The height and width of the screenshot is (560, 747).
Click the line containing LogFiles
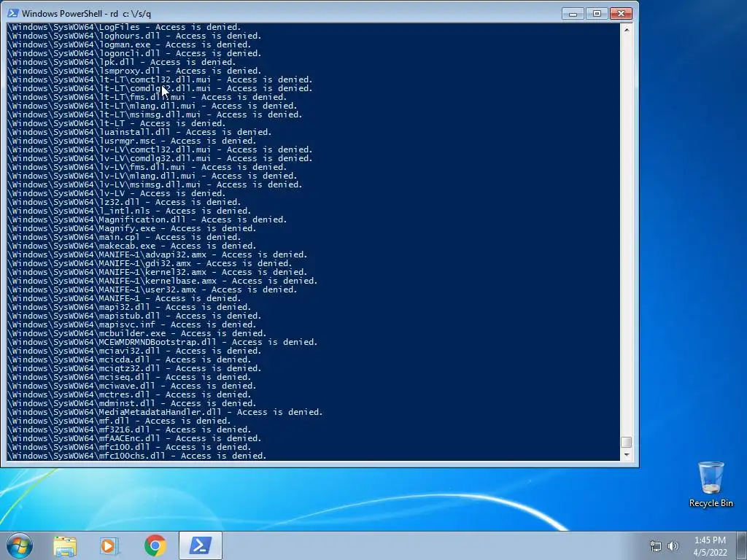click(124, 27)
